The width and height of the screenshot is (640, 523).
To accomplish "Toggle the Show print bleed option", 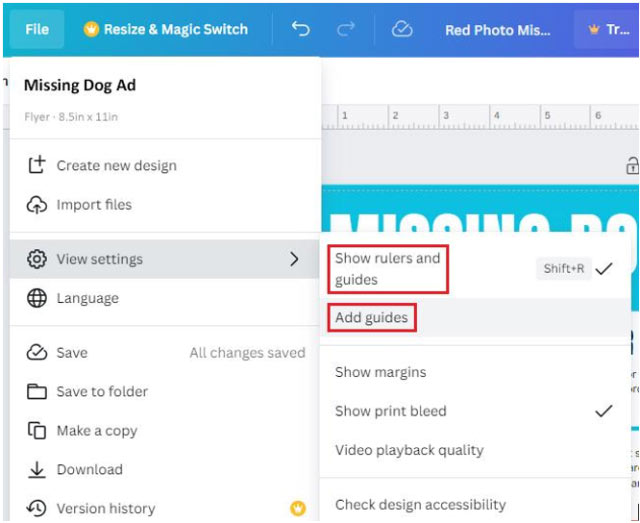I will point(391,411).
